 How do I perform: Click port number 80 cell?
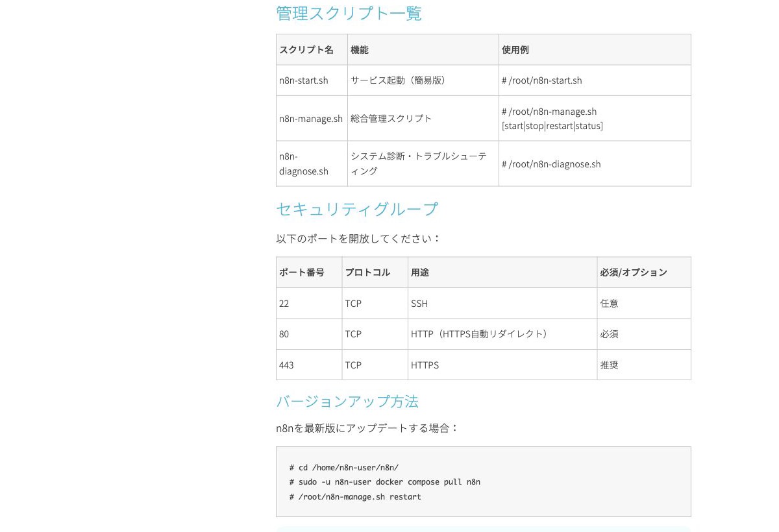point(309,334)
